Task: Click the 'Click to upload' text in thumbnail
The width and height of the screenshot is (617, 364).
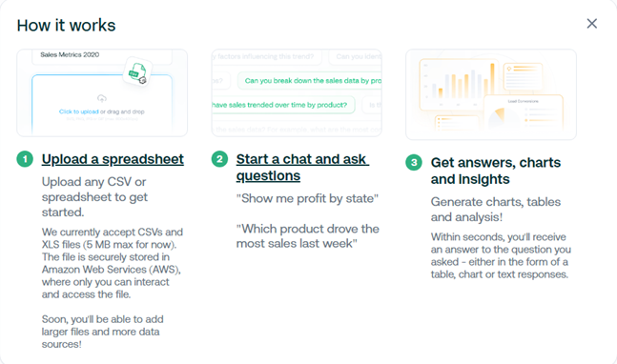Action: pos(79,111)
